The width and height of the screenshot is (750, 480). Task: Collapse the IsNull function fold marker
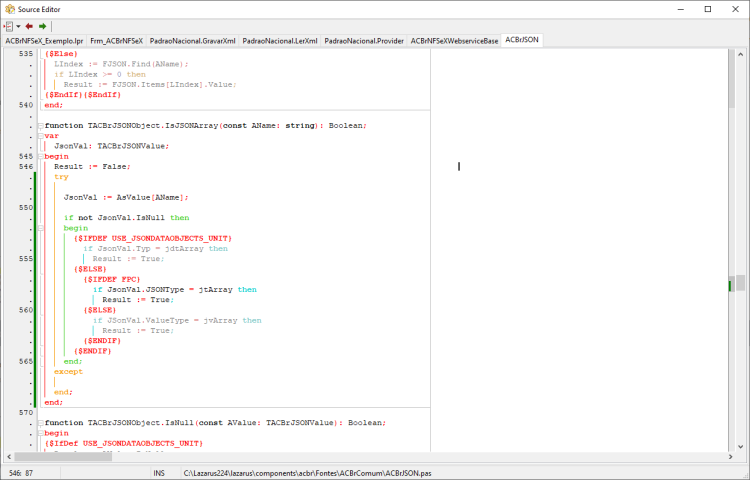tap(41, 423)
